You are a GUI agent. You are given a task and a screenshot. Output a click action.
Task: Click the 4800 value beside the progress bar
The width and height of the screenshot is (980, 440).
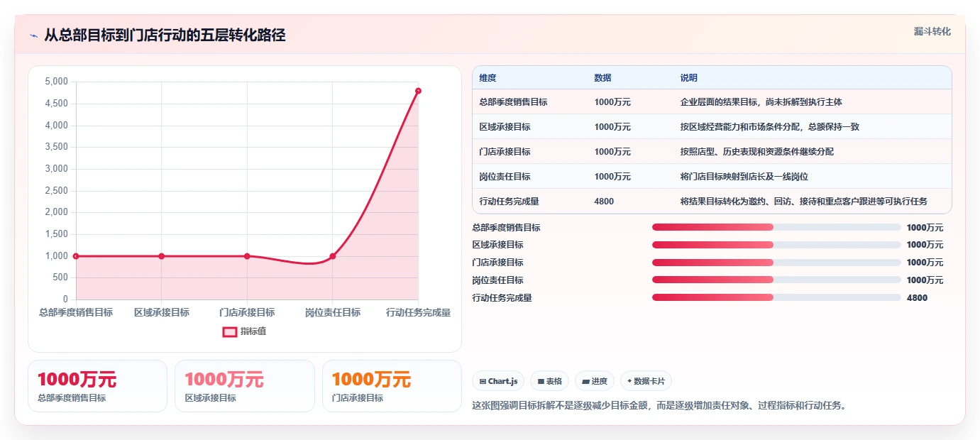pyautogui.click(x=917, y=298)
